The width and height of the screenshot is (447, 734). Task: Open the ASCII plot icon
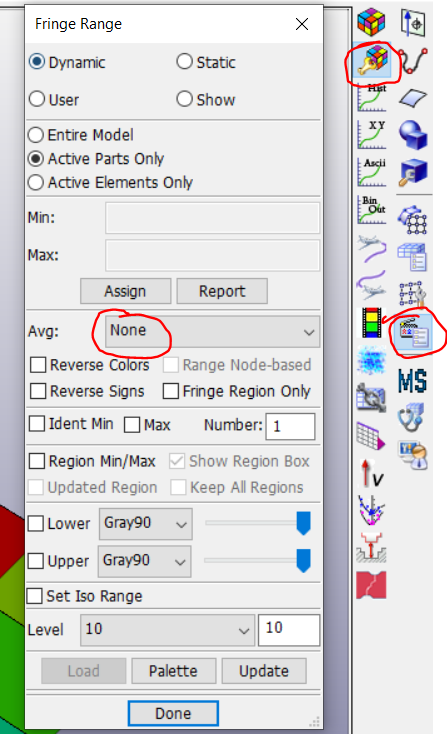(372, 172)
